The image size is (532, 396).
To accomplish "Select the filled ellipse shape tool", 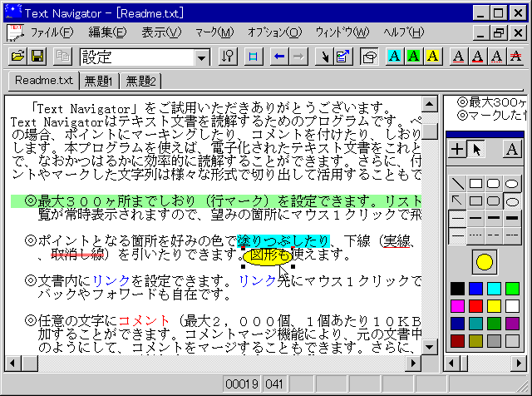I will [512, 184].
